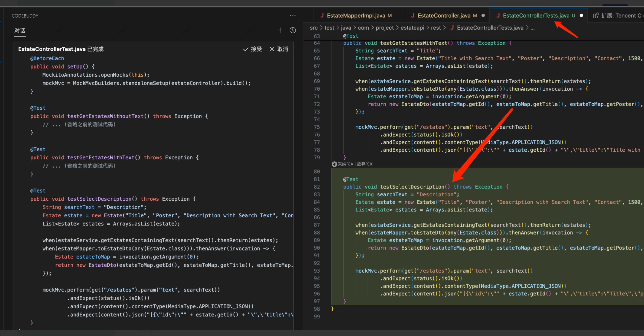Open the chat history clock icon
This screenshot has height=336, width=644.
tap(293, 30)
